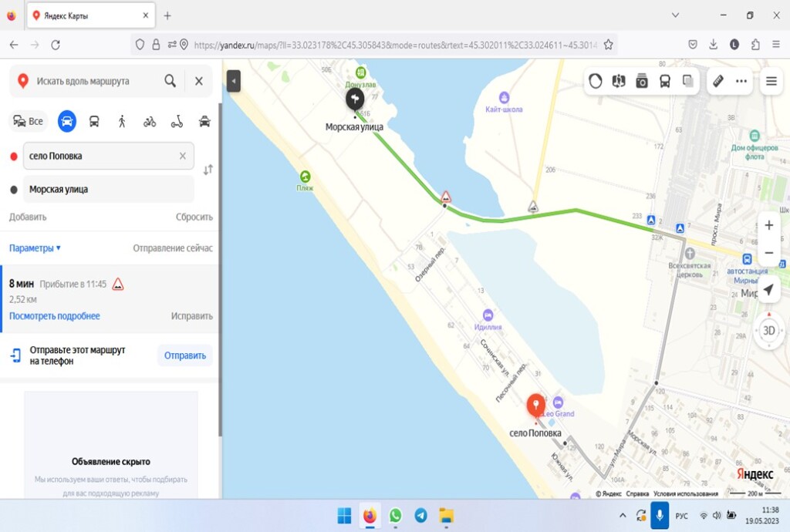Open the Кайт-школа place marker
790x532 pixels.
[504, 97]
